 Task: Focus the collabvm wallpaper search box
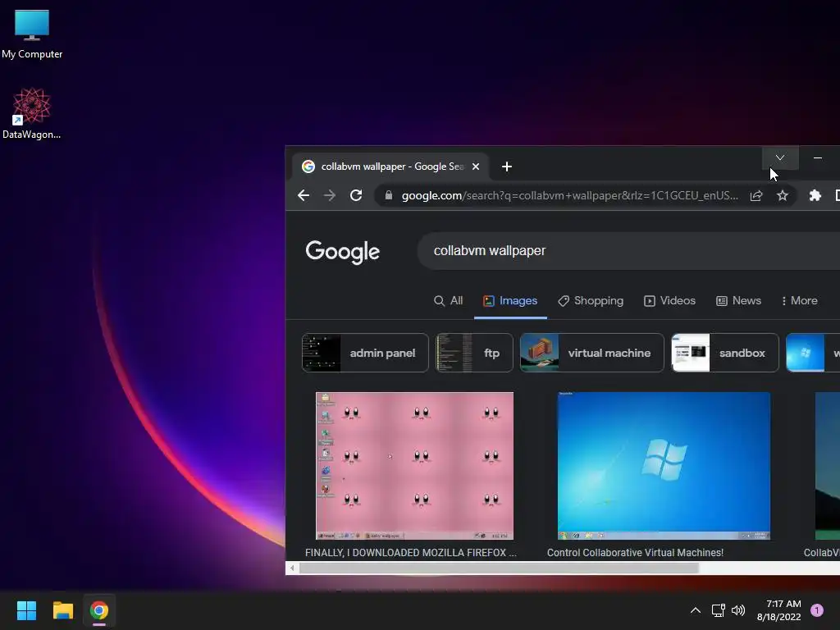tap(628, 251)
